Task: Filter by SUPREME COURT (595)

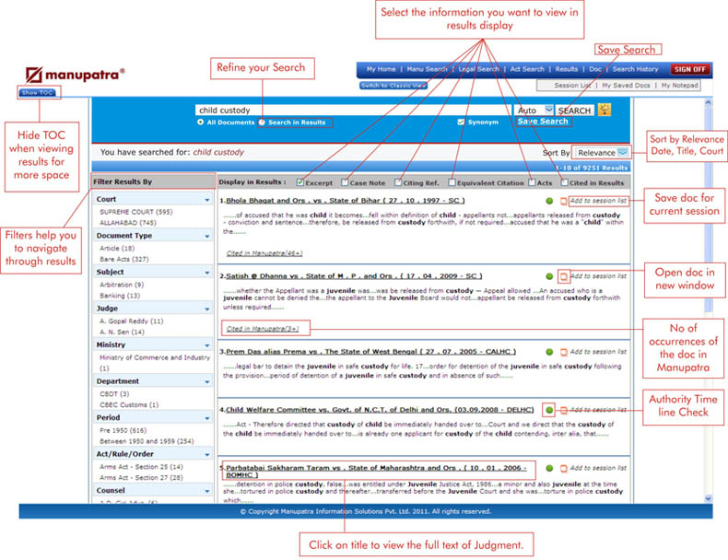Action: pos(136,212)
